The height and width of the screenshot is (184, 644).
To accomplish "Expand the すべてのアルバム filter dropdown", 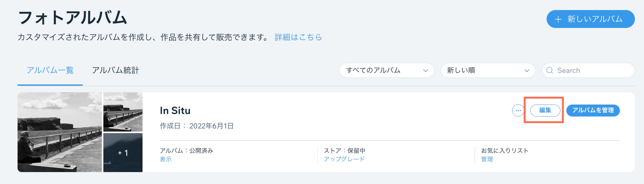I will click(387, 70).
